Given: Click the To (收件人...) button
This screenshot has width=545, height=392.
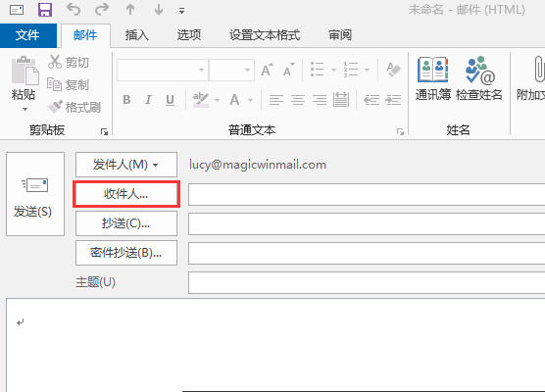Looking at the screenshot, I should pyautogui.click(x=126, y=194).
